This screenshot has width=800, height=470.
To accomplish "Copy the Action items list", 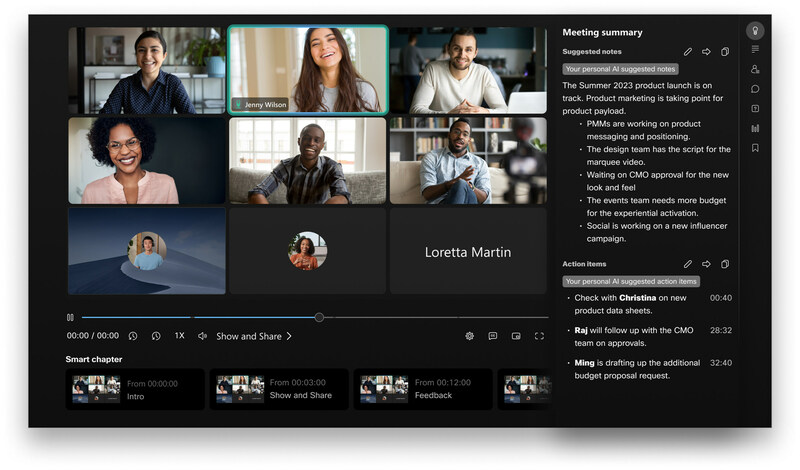I will click(725, 264).
